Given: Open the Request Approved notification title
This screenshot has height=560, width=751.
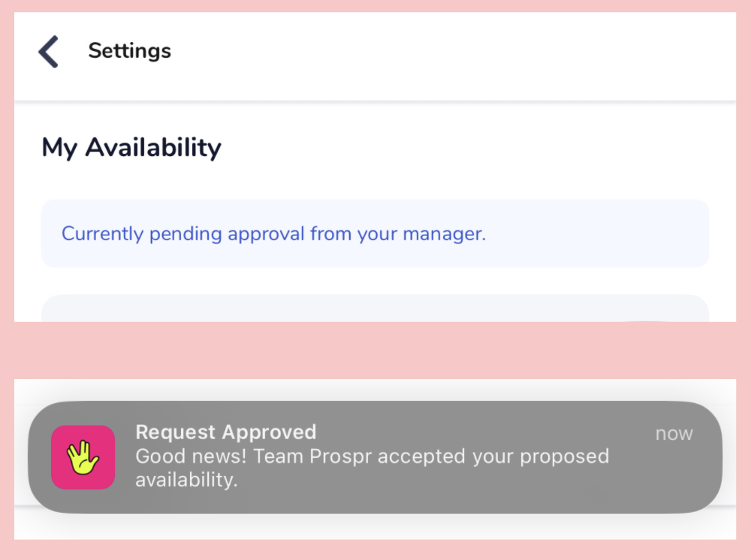Looking at the screenshot, I should (225, 432).
